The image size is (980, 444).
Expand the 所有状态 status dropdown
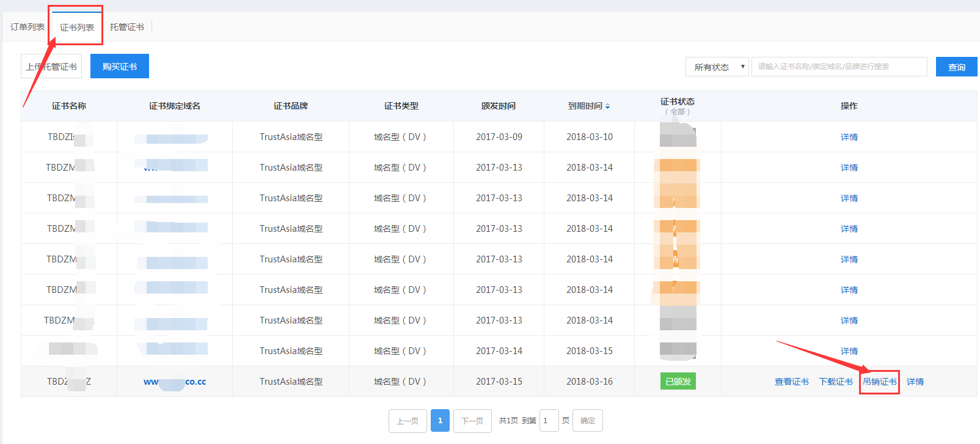point(717,67)
